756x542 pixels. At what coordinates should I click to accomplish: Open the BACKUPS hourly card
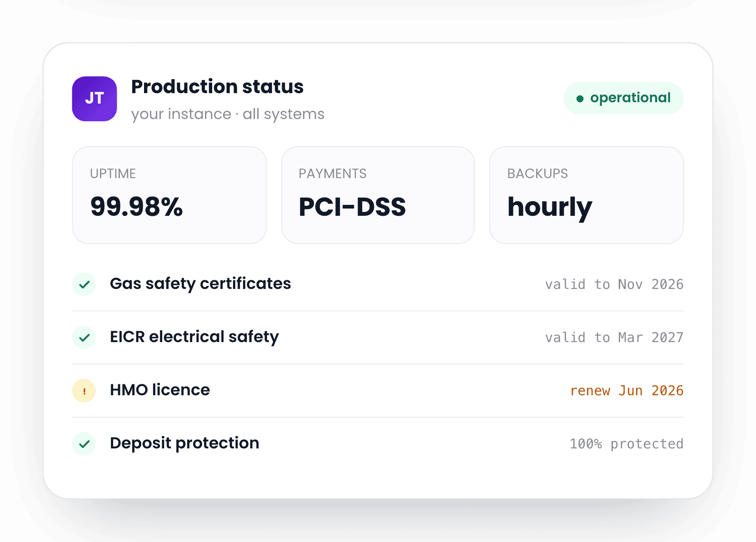click(x=587, y=195)
